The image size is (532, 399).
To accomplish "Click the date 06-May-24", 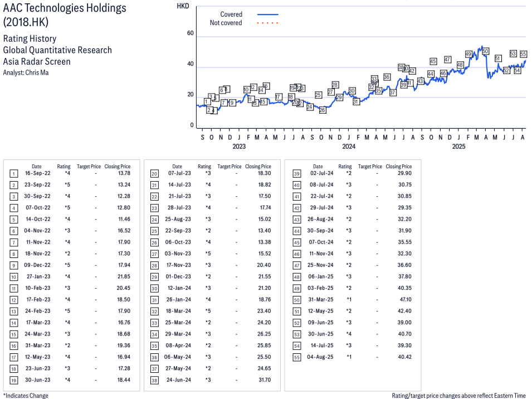I will click(x=178, y=357).
